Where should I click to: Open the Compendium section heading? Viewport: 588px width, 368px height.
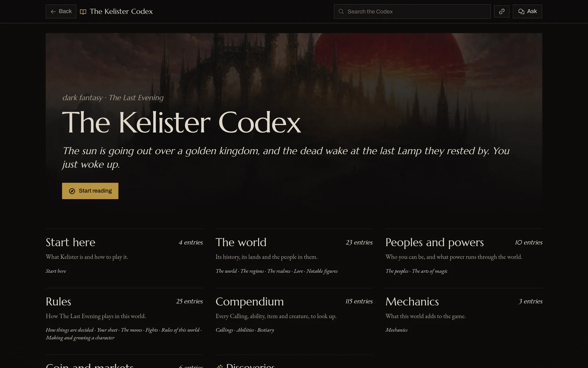(250, 302)
